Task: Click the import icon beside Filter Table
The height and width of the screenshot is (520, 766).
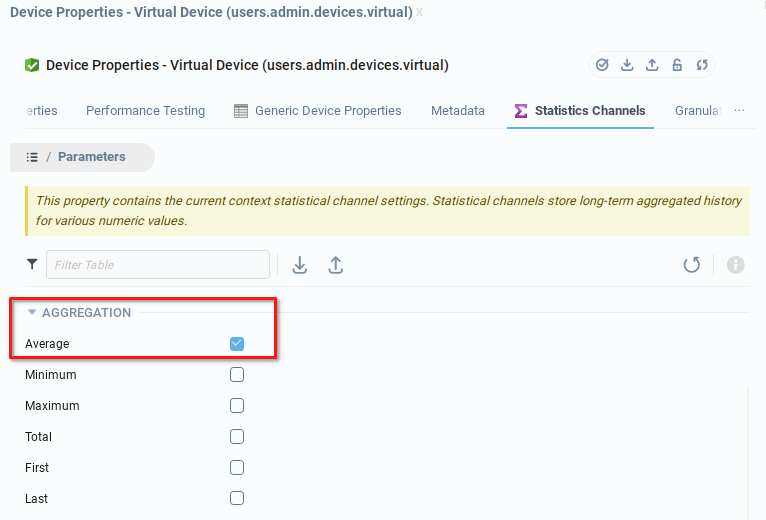Action: [x=336, y=265]
